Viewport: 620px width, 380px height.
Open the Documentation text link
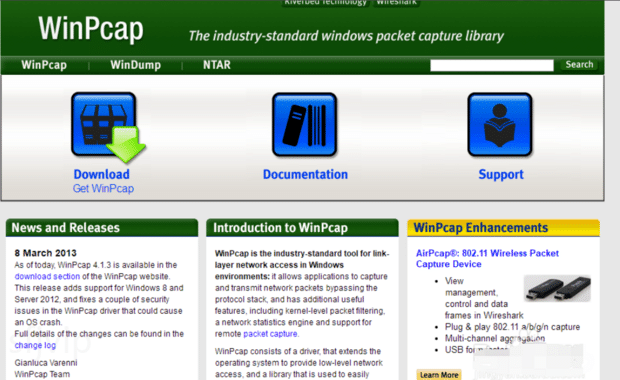pos(305,174)
